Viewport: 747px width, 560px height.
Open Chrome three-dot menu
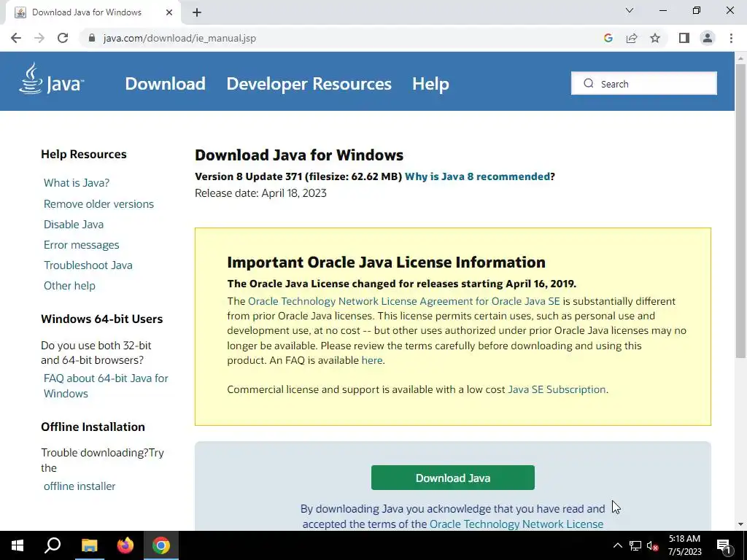(731, 38)
